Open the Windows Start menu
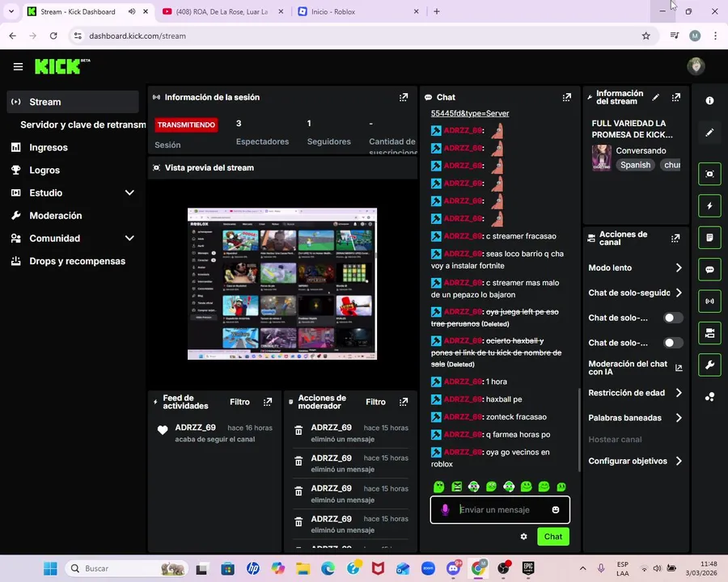Viewport: 728px width, 582px height. pyautogui.click(x=50, y=568)
